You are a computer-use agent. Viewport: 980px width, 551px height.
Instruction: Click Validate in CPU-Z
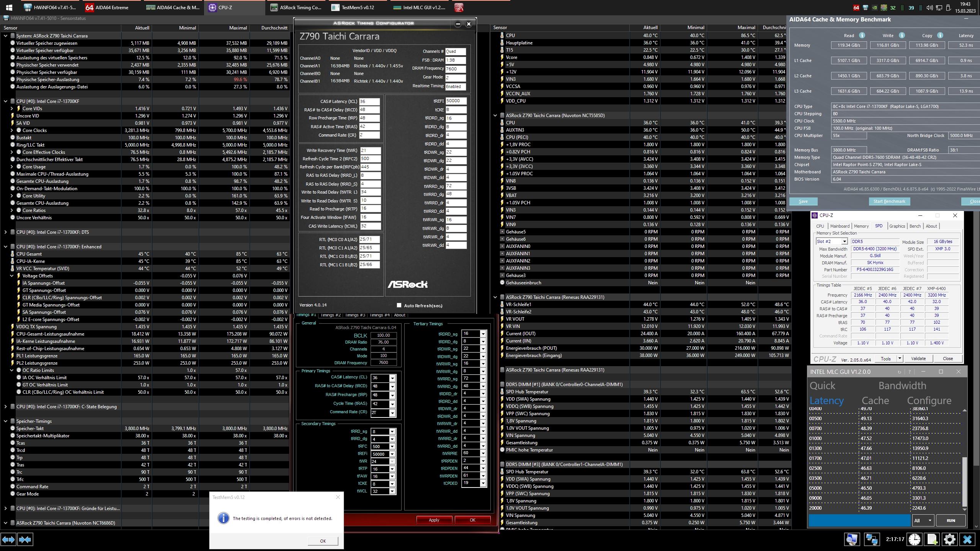[x=918, y=359]
